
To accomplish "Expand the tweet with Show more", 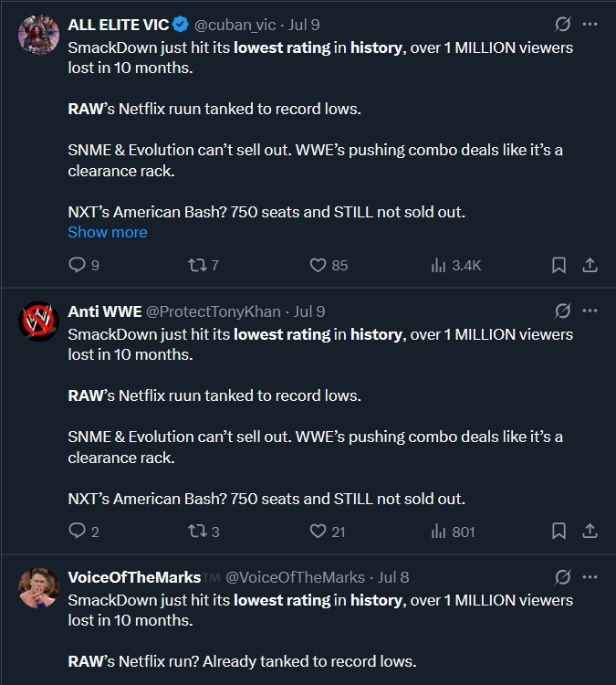I will 107,232.
